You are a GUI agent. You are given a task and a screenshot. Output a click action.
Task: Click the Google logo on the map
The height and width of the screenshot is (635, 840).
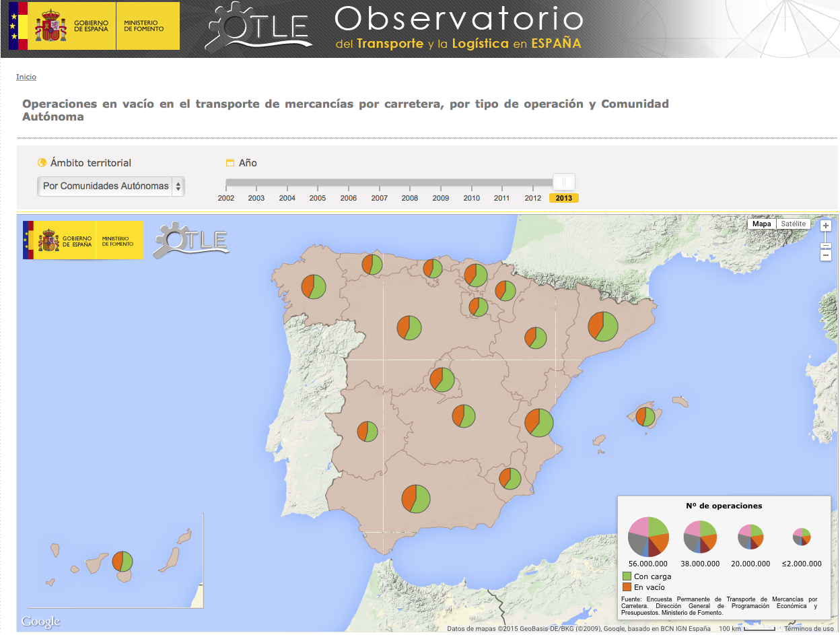pyautogui.click(x=41, y=621)
